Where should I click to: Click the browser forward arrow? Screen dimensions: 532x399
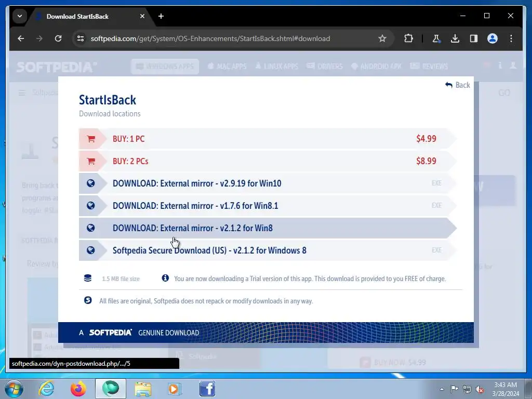[39, 38]
